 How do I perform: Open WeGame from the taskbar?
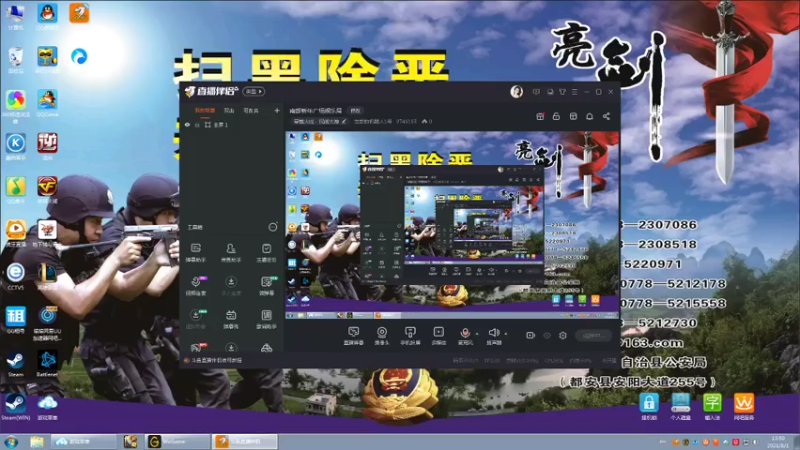pyautogui.click(x=177, y=441)
